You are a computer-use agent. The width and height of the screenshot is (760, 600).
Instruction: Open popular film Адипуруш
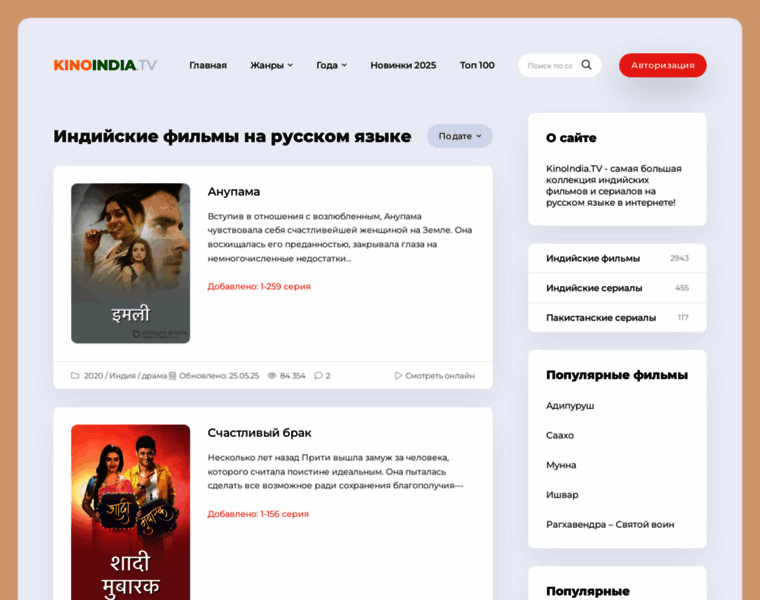click(x=570, y=406)
